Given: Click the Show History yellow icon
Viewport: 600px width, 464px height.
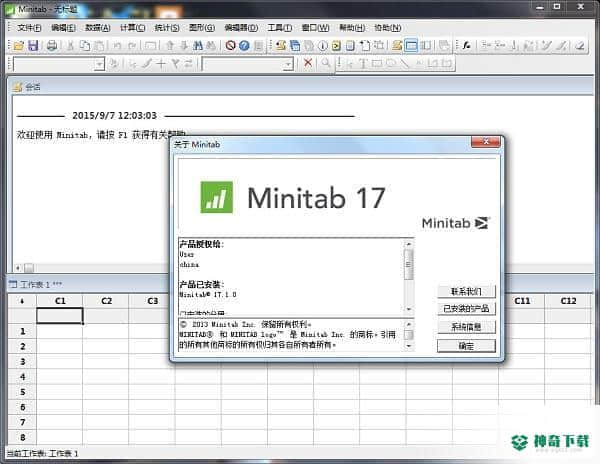Looking at the screenshot, I should click(x=336, y=46).
